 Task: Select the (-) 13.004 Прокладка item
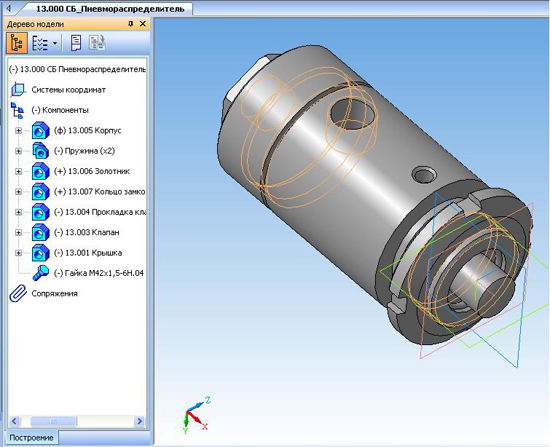pyautogui.click(x=100, y=212)
